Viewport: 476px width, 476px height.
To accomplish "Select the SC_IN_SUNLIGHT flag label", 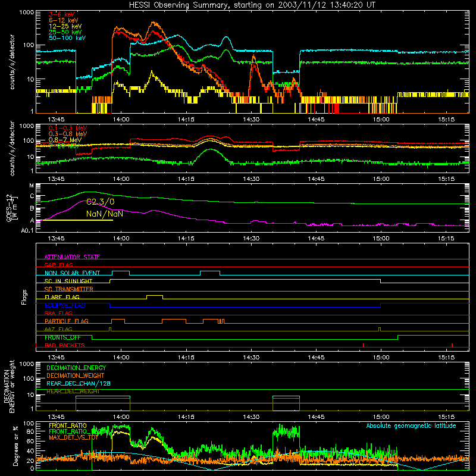I will pos(68,281).
